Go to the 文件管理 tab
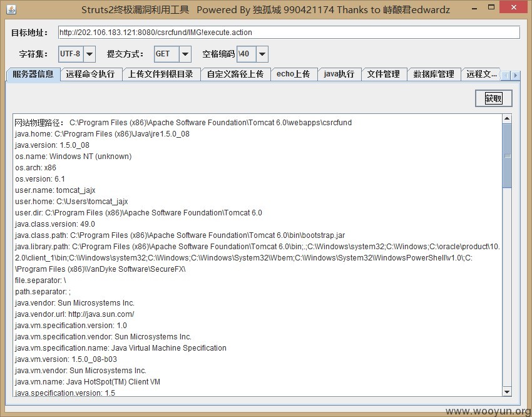Viewport: 532px width, 417px height. [384, 75]
